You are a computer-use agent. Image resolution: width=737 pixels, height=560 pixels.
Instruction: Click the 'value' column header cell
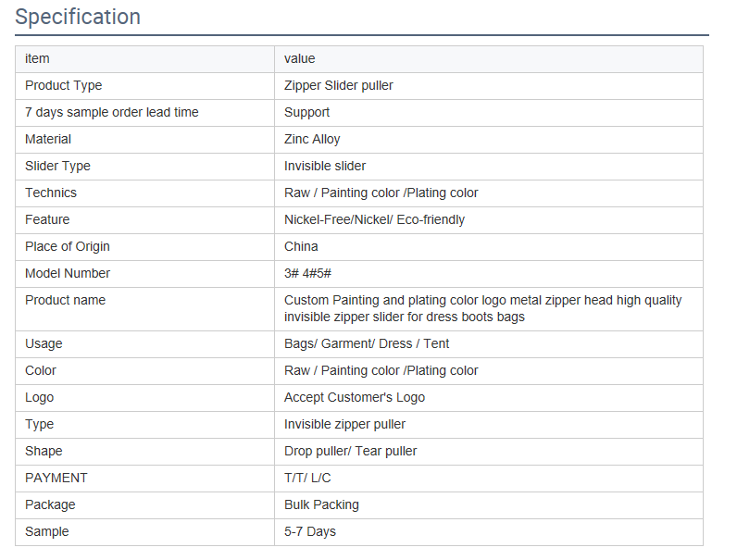[x=299, y=58]
